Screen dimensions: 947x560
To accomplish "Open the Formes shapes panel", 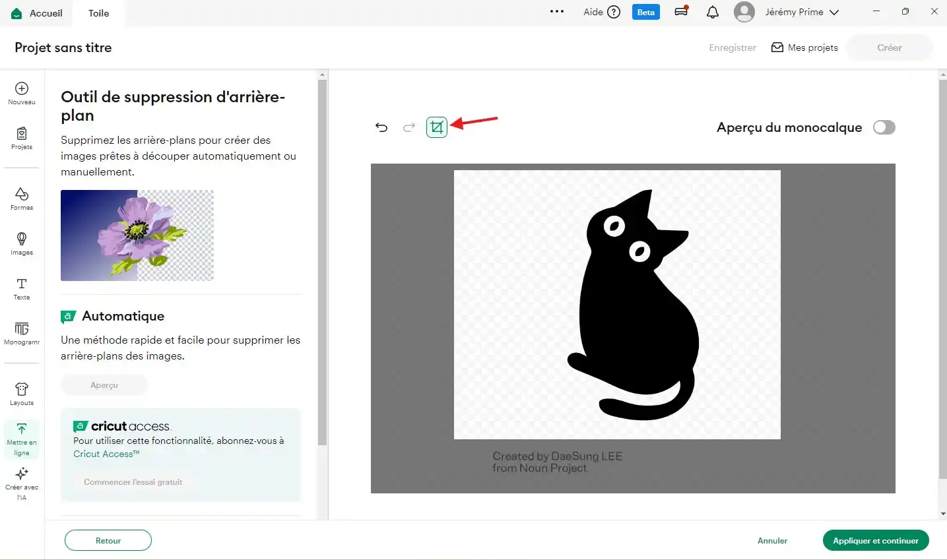I will click(22, 199).
